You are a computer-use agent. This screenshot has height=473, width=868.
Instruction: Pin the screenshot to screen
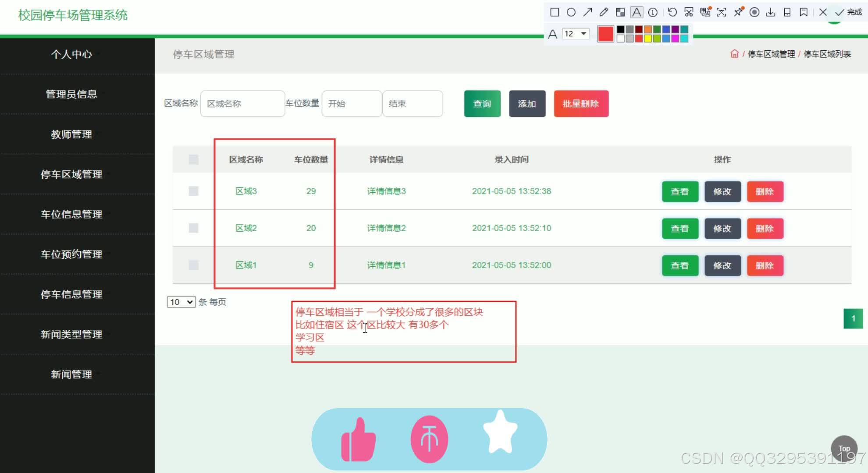click(738, 12)
